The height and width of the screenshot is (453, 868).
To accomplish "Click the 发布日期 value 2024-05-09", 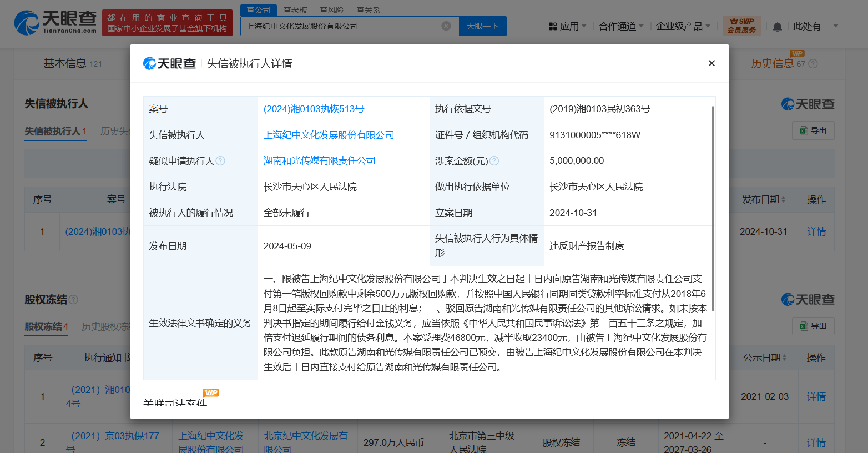I will [287, 246].
